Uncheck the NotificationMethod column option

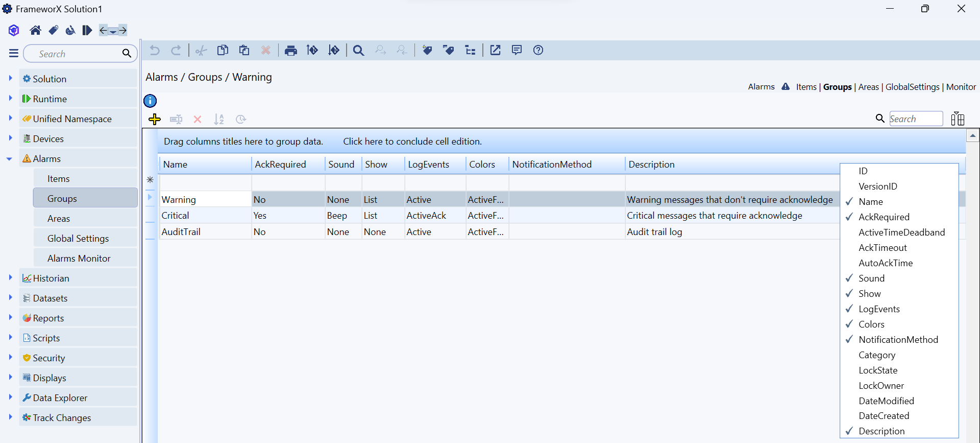click(898, 340)
